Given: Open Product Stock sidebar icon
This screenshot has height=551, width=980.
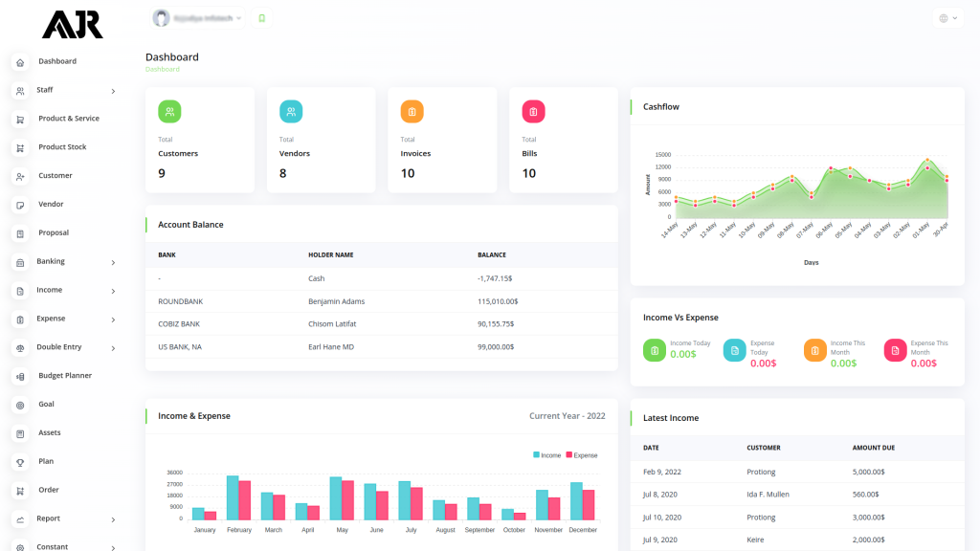Looking at the screenshot, I should (20, 148).
